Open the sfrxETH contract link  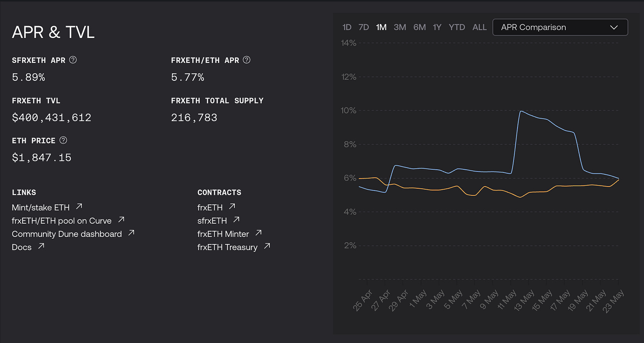click(x=212, y=221)
